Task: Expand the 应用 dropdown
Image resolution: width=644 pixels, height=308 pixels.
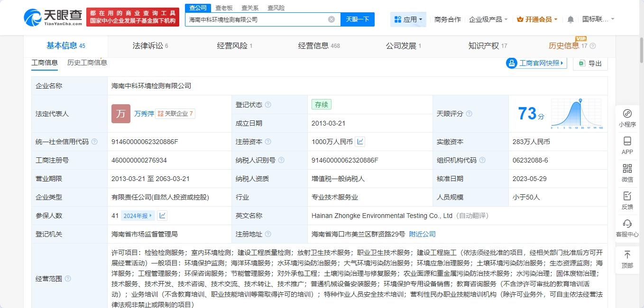Action: [x=409, y=19]
